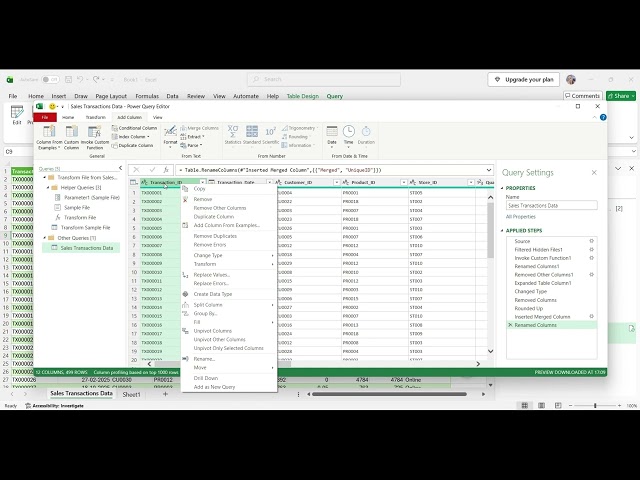
Task: Click the All Properties link
Action: click(x=520, y=217)
